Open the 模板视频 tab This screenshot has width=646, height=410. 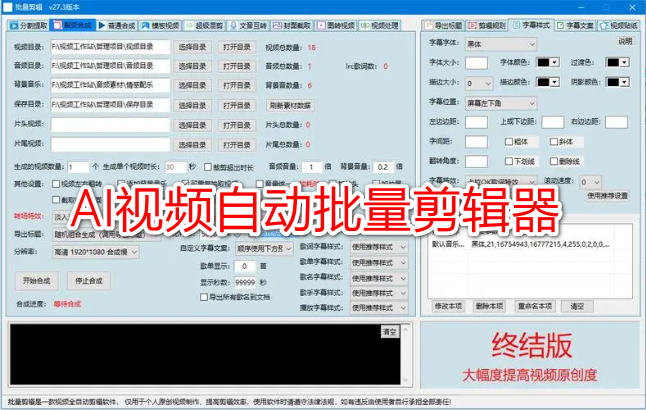pyautogui.click(x=161, y=26)
